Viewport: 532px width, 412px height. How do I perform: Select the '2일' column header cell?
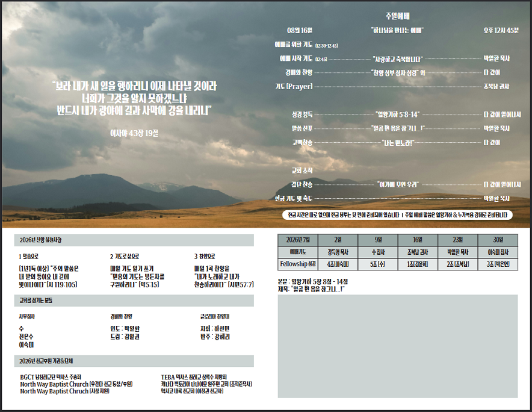tap(338, 240)
